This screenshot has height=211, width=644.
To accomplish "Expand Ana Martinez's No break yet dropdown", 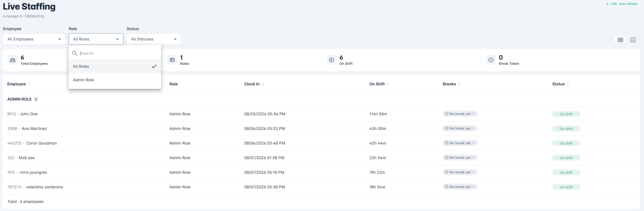I will [x=460, y=128].
